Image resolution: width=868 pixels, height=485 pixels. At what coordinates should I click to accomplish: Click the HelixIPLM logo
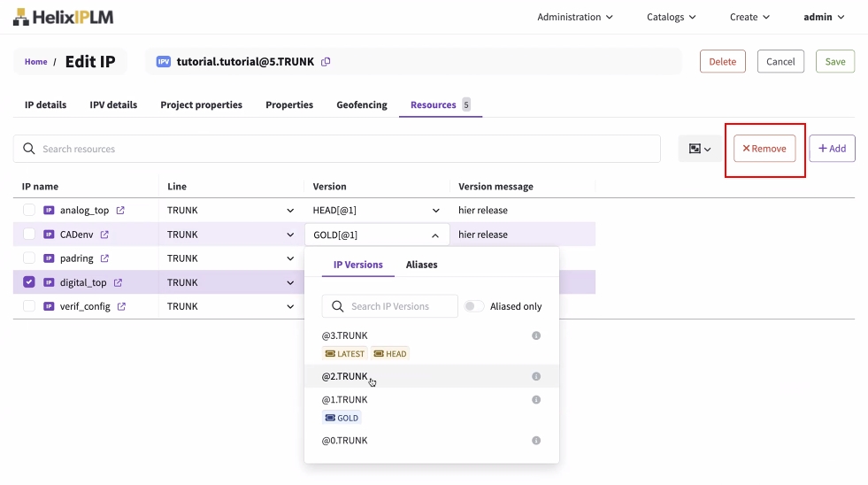pos(63,17)
